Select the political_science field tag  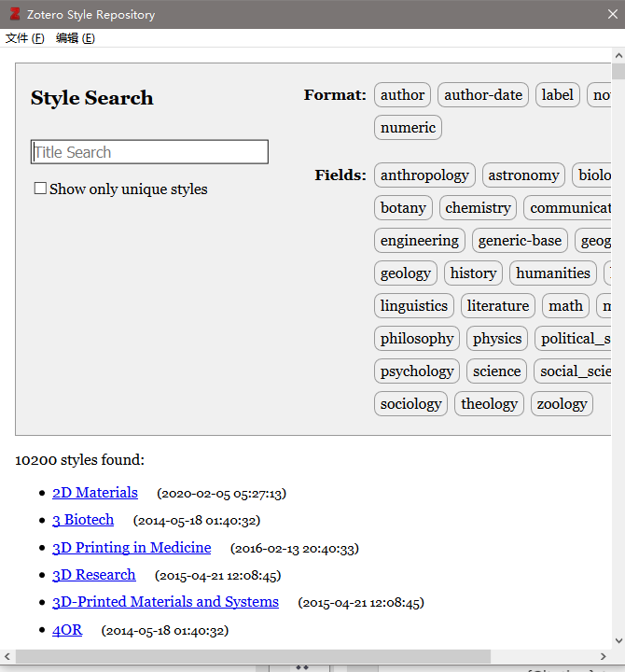click(573, 338)
